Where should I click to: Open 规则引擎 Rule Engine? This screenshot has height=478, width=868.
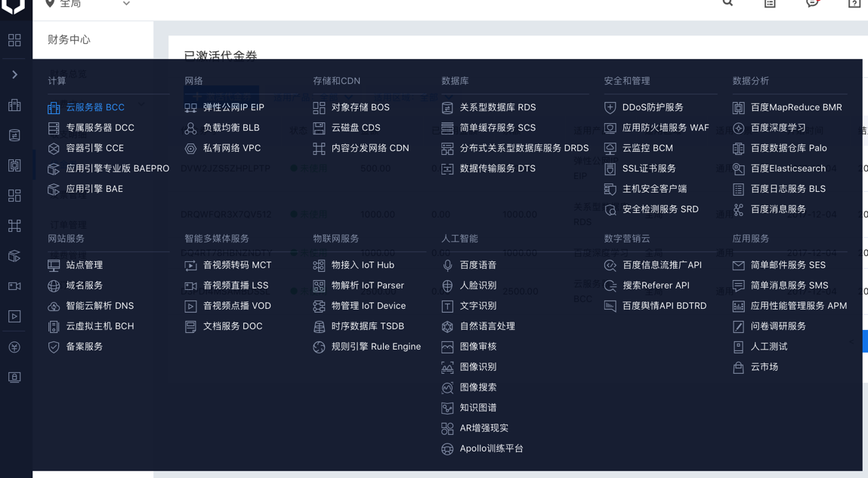(376, 347)
